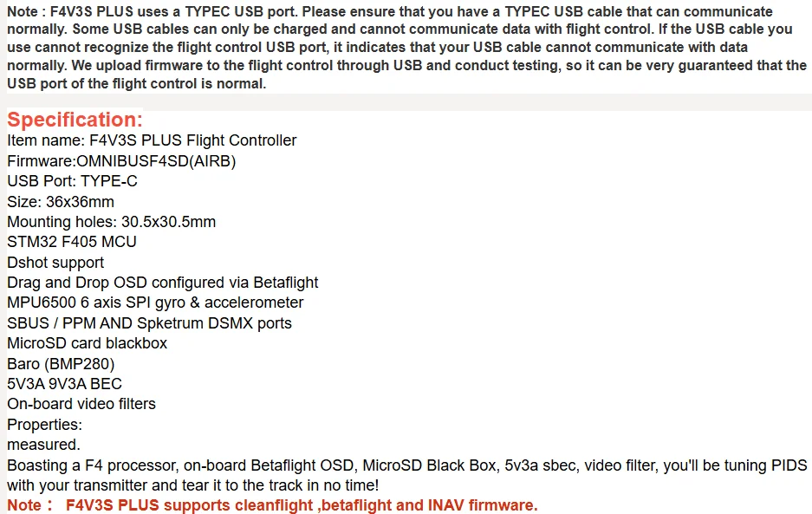Viewport: 812px width, 514px height.
Task: Click the STM32 F405 MCU line
Action: coord(72,242)
